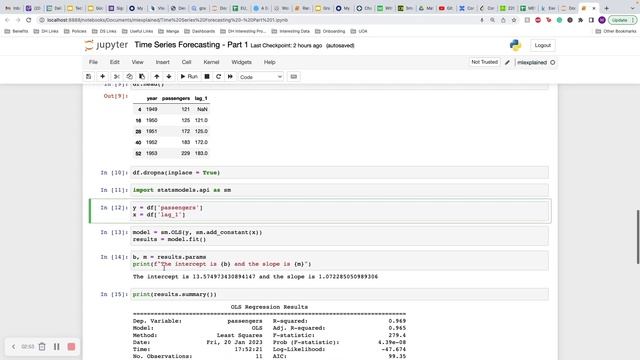Click the pencil edit icon in menu bar
The width and height of the screenshot is (640, 360).
[x=507, y=62]
